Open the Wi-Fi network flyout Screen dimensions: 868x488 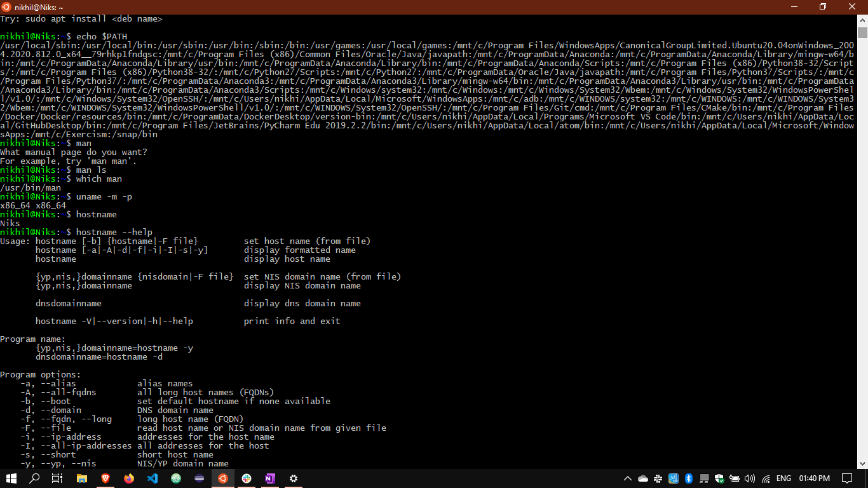coord(766,478)
